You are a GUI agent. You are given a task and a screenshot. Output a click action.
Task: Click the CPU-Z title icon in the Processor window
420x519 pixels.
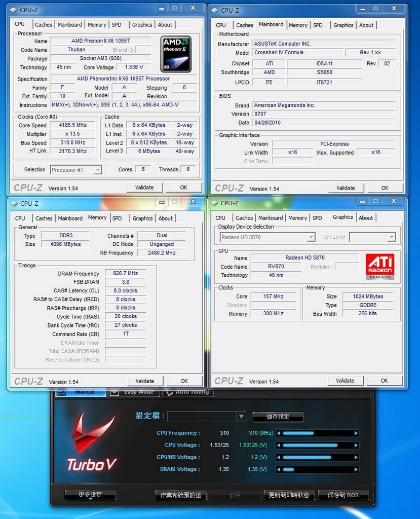[x=14, y=10]
